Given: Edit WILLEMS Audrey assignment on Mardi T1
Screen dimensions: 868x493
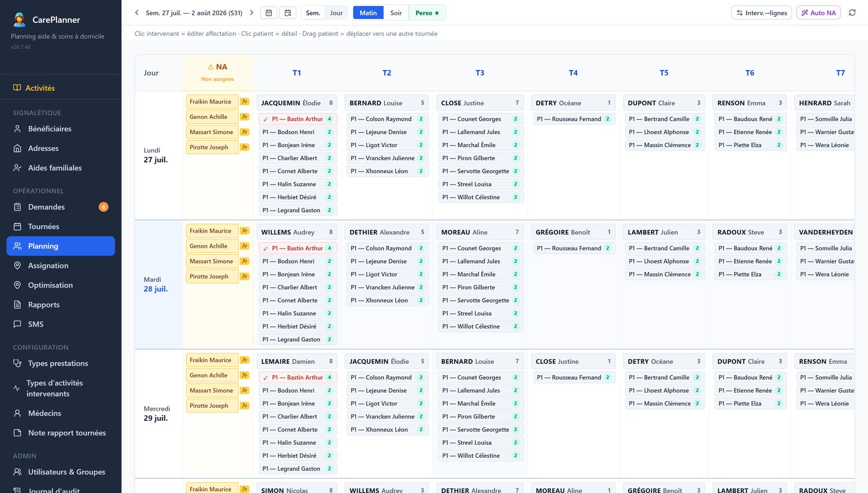Looking at the screenshot, I should [x=297, y=232].
